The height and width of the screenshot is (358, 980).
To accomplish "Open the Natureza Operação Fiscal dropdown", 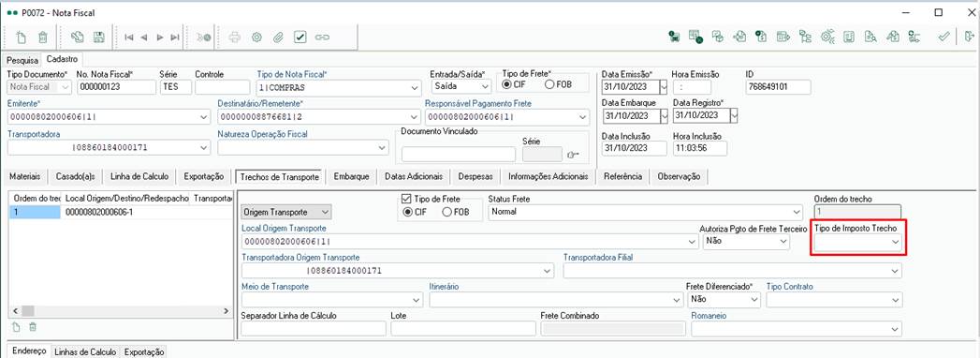I will tap(383, 147).
